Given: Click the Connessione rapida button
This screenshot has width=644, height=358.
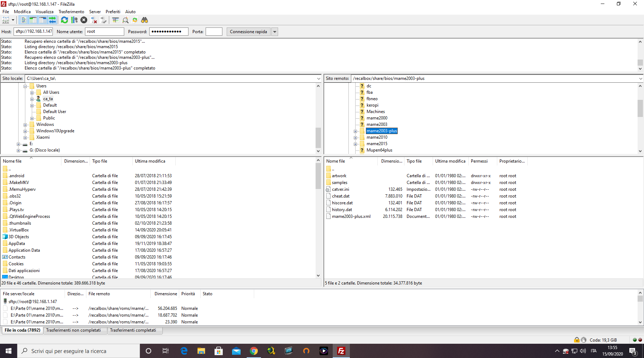Looking at the screenshot, I should click(x=248, y=31).
